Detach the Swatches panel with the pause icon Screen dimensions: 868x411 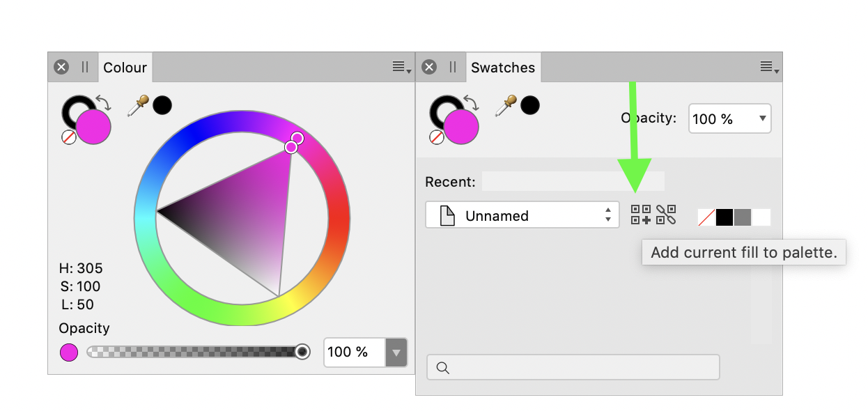pyautogui.click(x=451, y=67)
